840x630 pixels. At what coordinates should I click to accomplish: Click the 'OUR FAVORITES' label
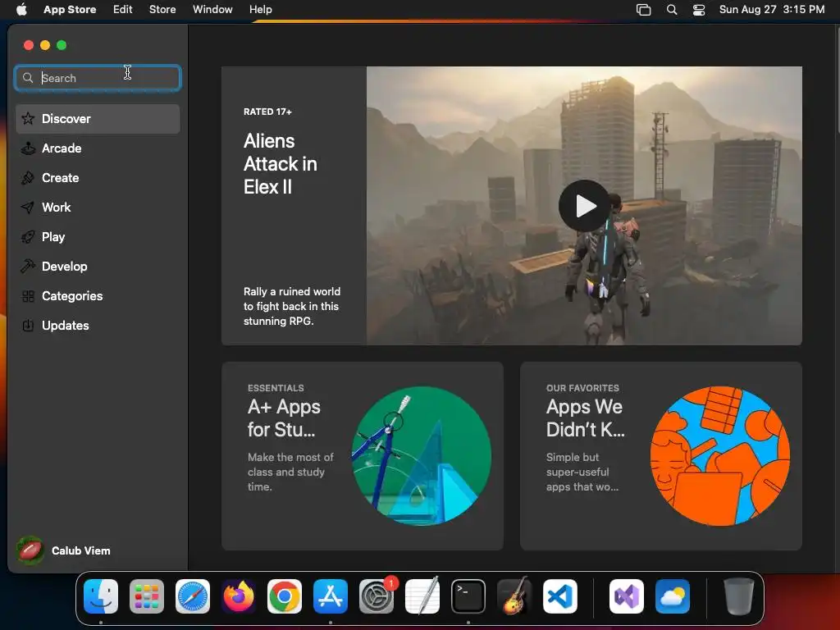point(583,388)
